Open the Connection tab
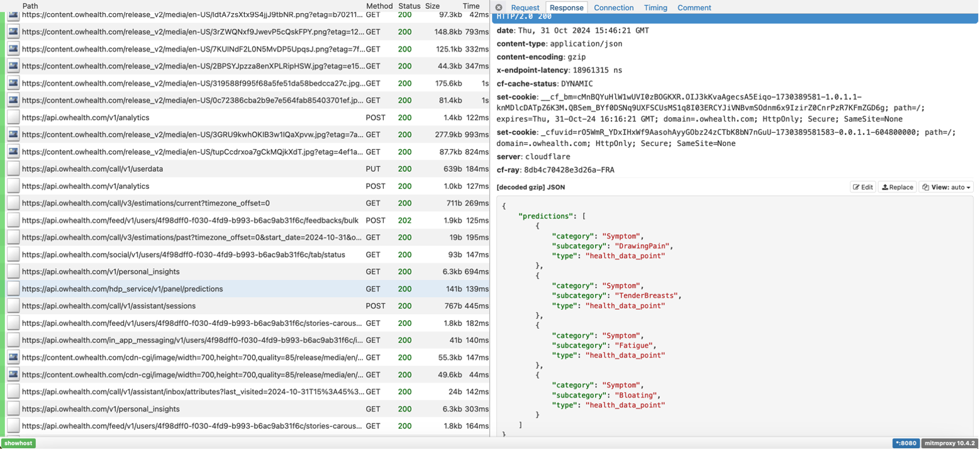The height and width of the screenshot is (450, 980). (613, 8)
